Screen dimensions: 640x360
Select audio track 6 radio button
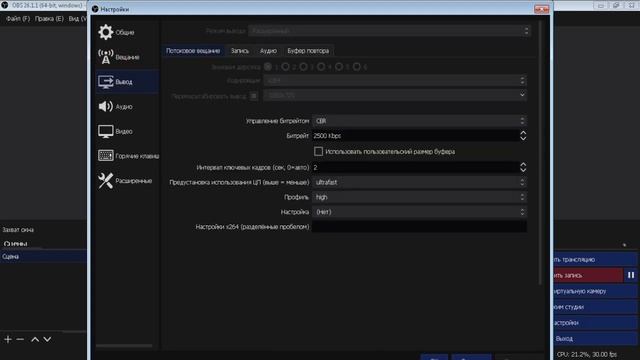[357, 67]
